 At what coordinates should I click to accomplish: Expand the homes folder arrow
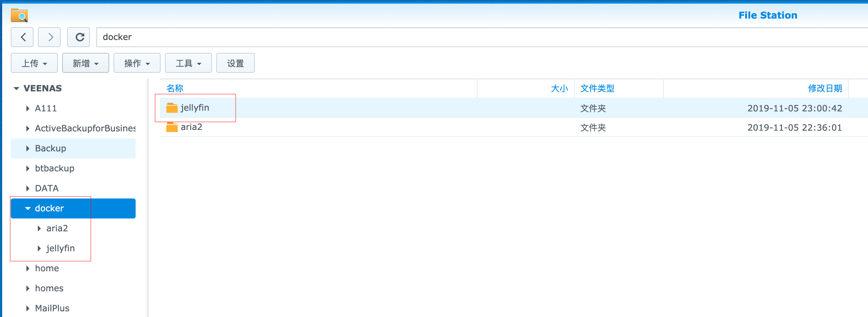click(28, 288)
